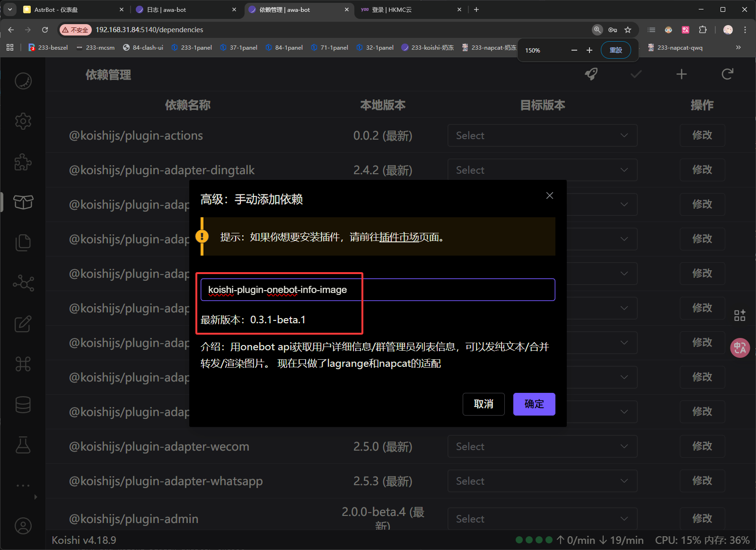Open the dashboard gauge sidebar icon

click(x=23, y=81)
